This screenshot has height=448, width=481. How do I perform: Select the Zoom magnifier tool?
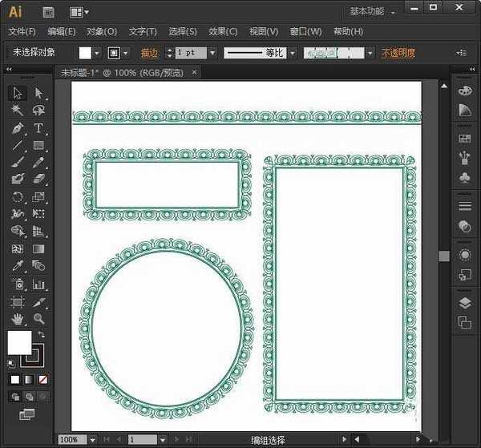(38, 319)
